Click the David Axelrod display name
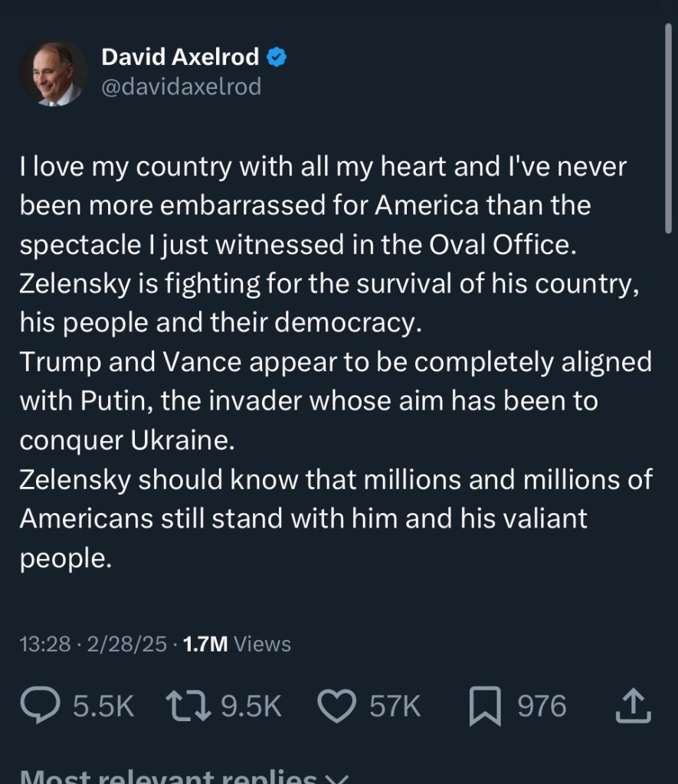The width and height of the screenshot is (678, 784). pos(180,57)
